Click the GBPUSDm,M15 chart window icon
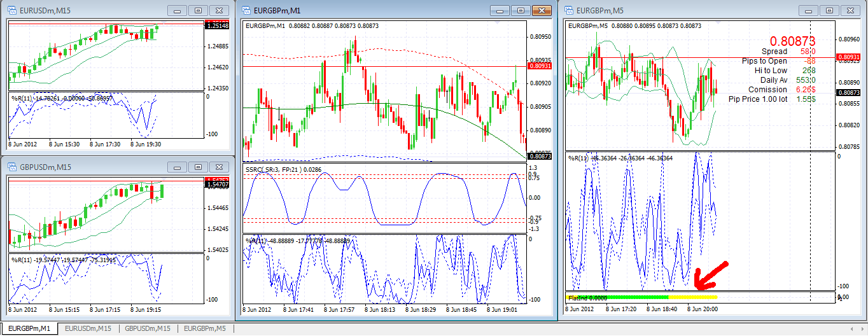The width and height of the screenshot is (868, 336). coord(13,167)
